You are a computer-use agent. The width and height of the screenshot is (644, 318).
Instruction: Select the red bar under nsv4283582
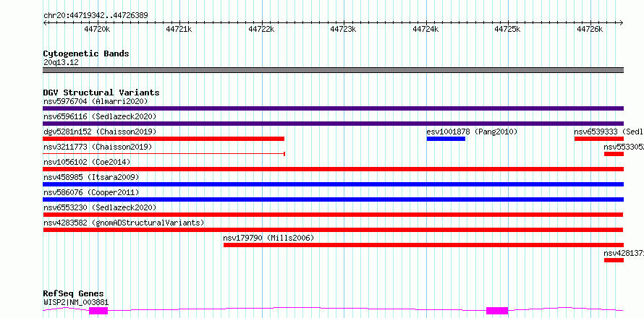click(x=333, y=230)
